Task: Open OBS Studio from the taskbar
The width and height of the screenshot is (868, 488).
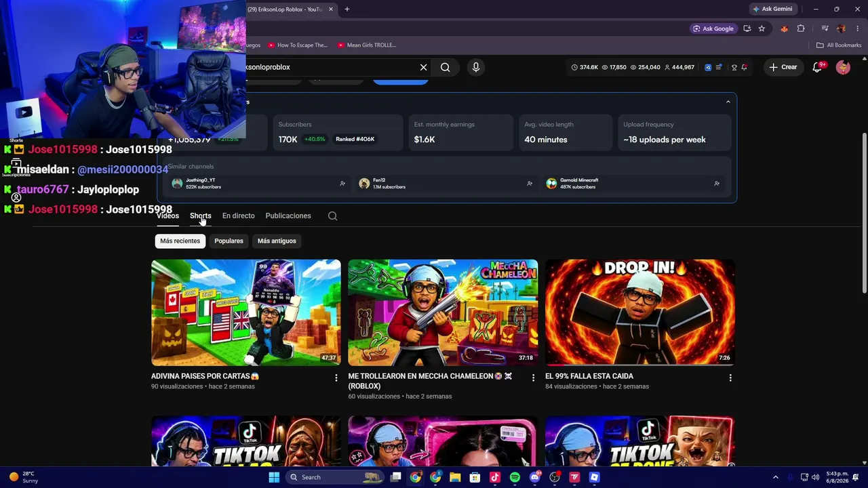Action: pyautogui.click(x=555, y=477)
